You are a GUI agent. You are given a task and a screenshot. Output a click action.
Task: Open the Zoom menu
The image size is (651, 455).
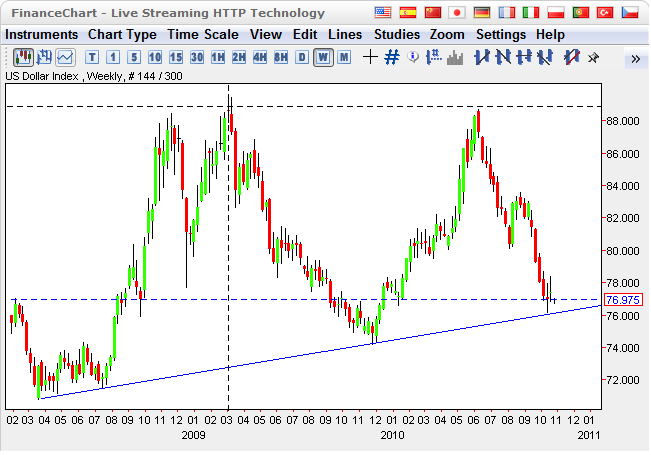pyautogui.click(x=447, y=34)
